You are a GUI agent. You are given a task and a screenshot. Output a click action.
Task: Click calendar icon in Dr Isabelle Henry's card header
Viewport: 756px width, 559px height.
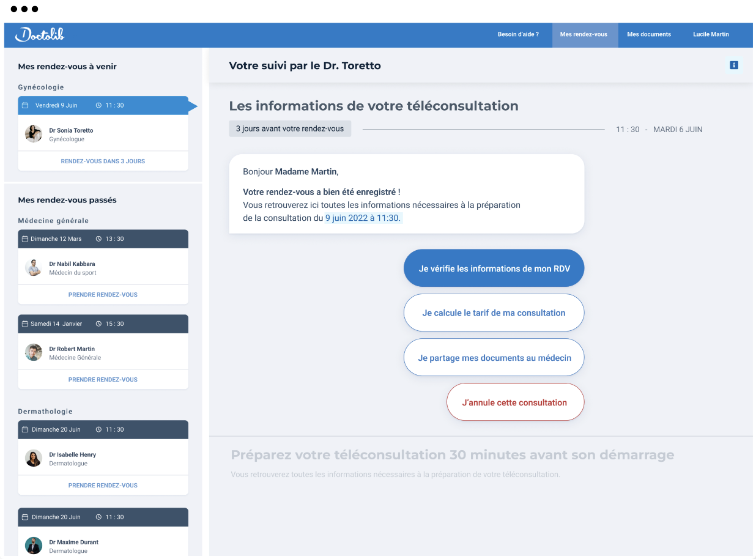point(25,429)
